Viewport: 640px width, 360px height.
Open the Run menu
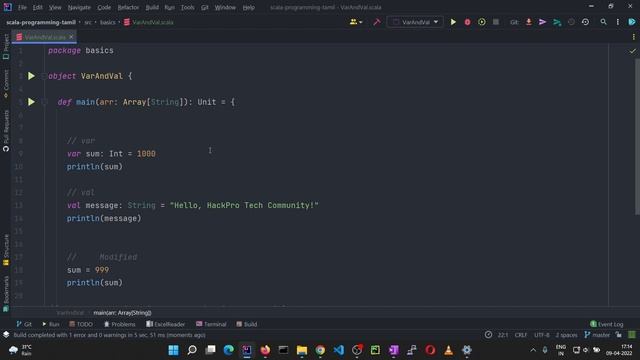click(169, 7)
